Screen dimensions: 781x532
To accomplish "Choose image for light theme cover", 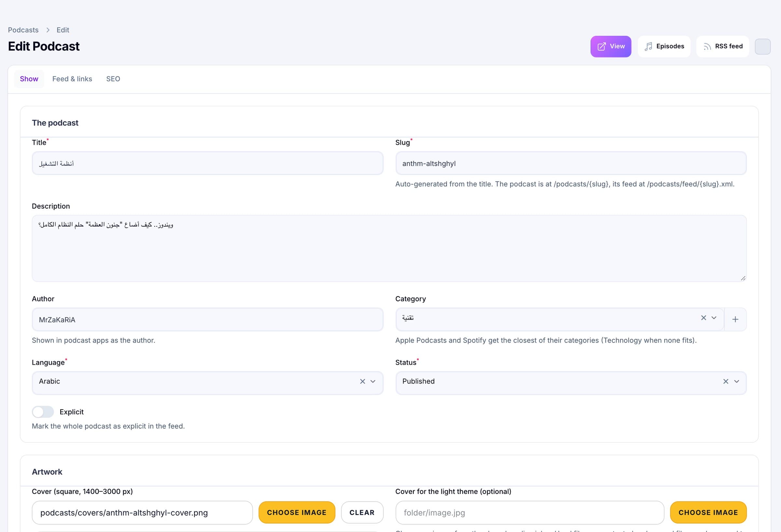I will pyautogui.click(x=708, y=512).
